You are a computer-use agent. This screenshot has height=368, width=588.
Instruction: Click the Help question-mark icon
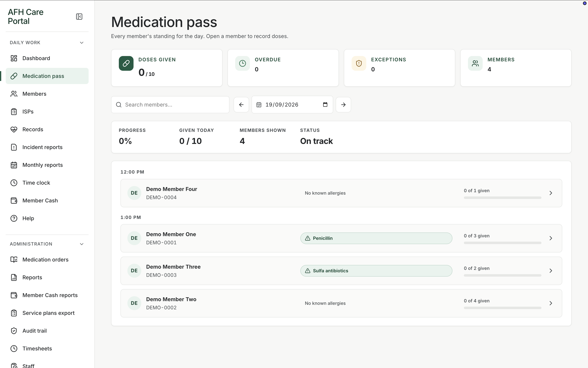(14, 218)
